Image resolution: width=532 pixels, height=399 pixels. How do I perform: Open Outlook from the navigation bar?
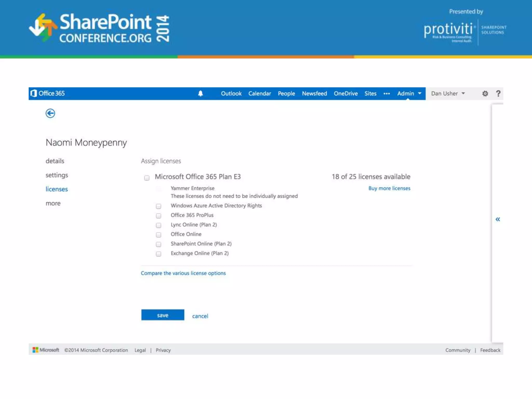point(231,94)
